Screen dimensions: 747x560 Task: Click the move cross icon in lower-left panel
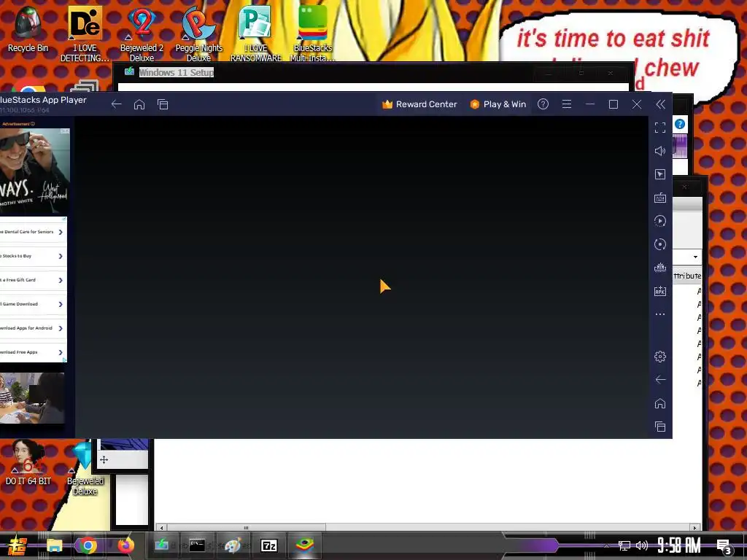click(x=104, y=459)
